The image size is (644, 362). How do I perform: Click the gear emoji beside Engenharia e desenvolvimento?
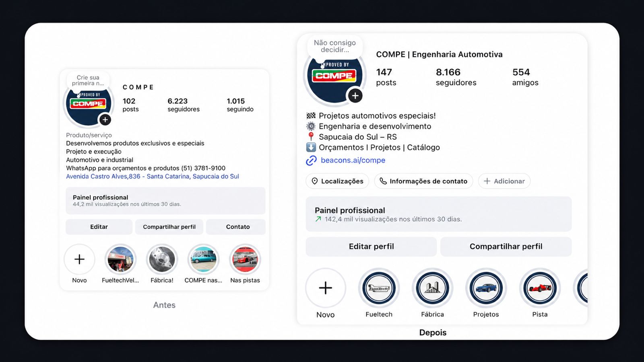coord(311,126)
